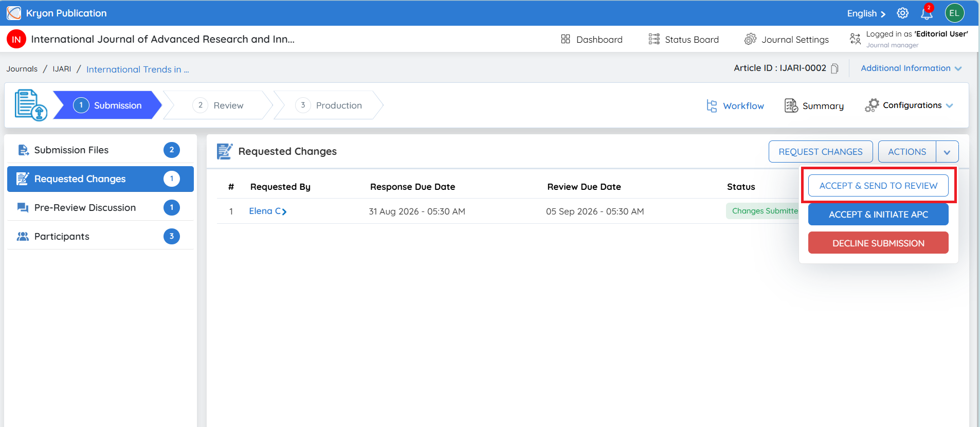Image resolution: width=980 pixels, height=427 pixels.
Task: Click DECLINE SUBMISSION
Action: pos(878,243)
